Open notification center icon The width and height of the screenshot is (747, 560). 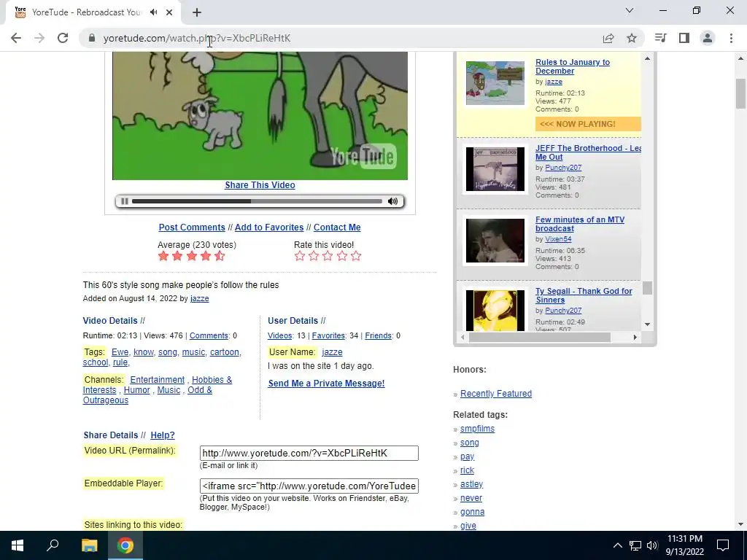(x=723, y=545)
